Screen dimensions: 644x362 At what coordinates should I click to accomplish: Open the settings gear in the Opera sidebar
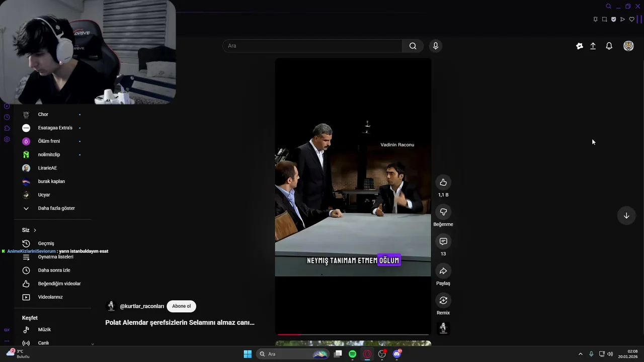tap(7, 139)
